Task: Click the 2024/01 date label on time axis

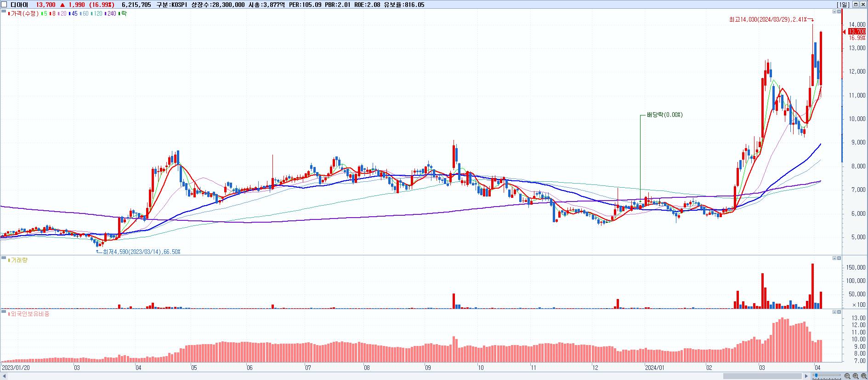Action: (x=655, y=368)
